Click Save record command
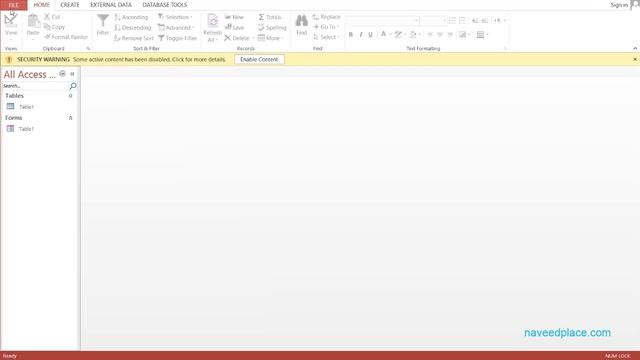This screenshot has height=360, width=640. (234, 28)
